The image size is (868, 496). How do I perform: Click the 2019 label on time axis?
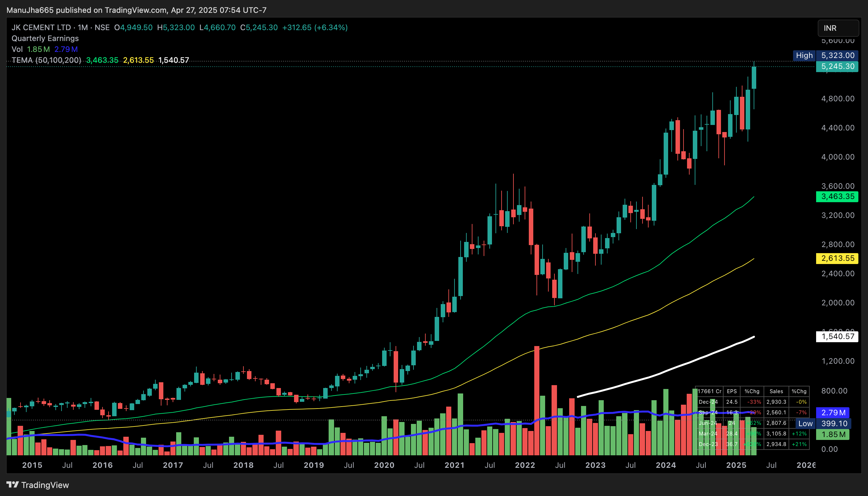click(314, 465)
